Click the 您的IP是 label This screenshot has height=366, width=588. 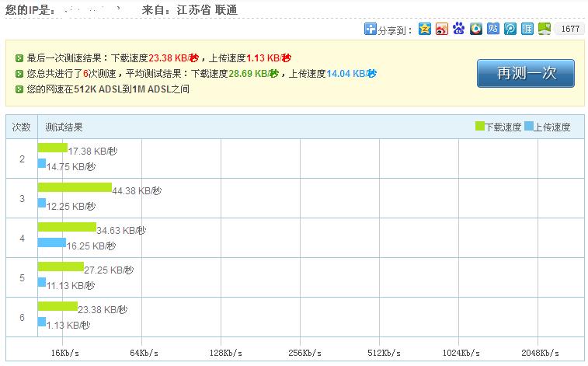coord(30,10)
